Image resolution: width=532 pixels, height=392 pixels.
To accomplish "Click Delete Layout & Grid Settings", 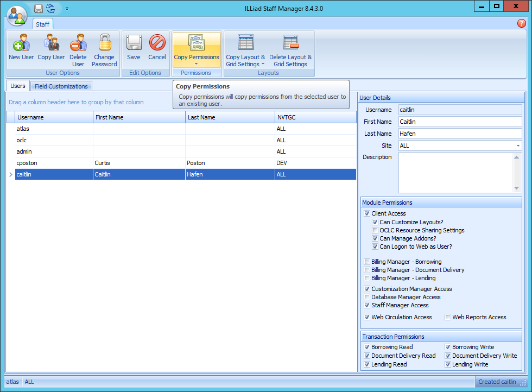I will coord(290,48).
